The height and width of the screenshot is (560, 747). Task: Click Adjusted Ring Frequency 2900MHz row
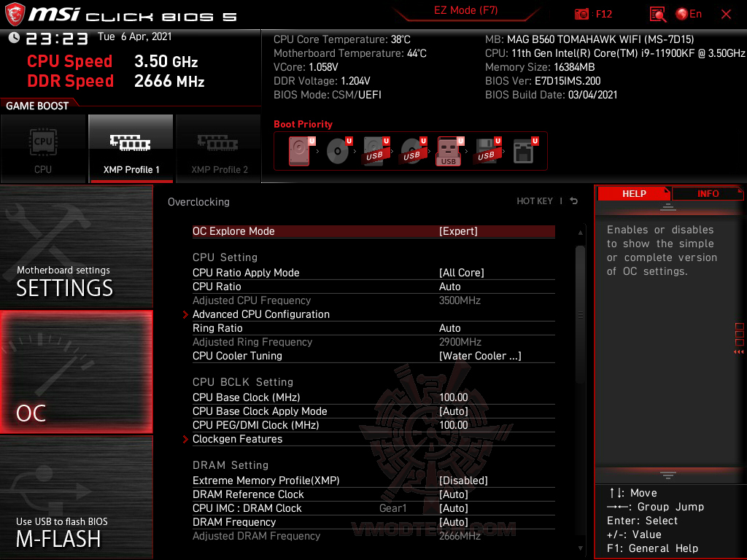pos(373,342)
